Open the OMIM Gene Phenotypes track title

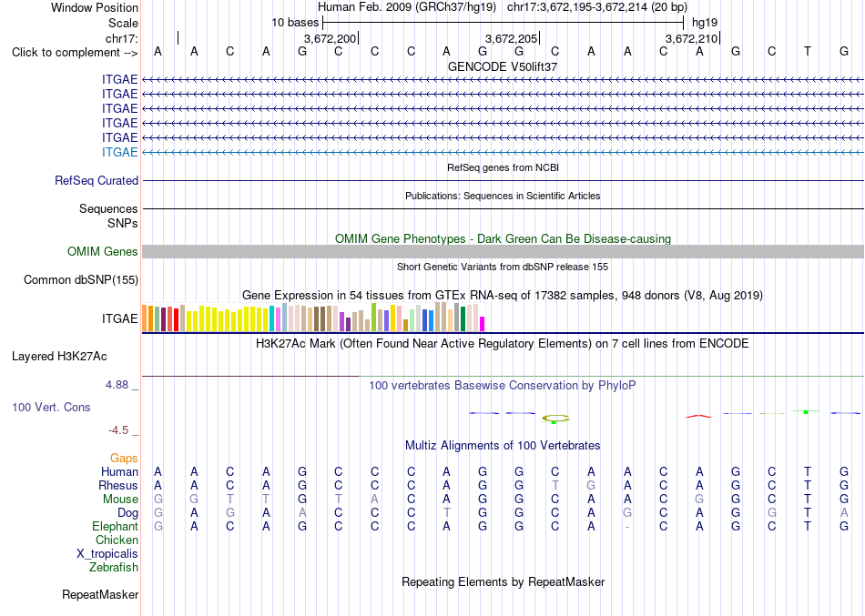[503, 238]
